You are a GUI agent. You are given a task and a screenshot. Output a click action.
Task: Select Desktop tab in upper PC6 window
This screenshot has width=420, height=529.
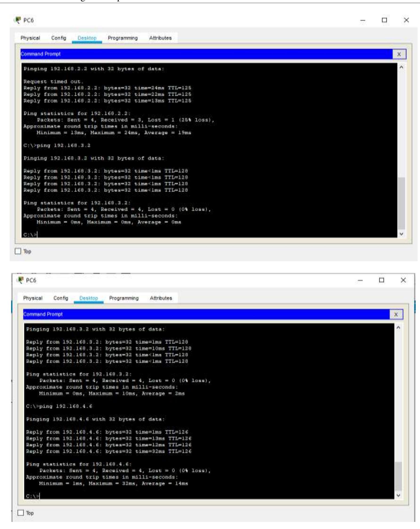[87, 38]
